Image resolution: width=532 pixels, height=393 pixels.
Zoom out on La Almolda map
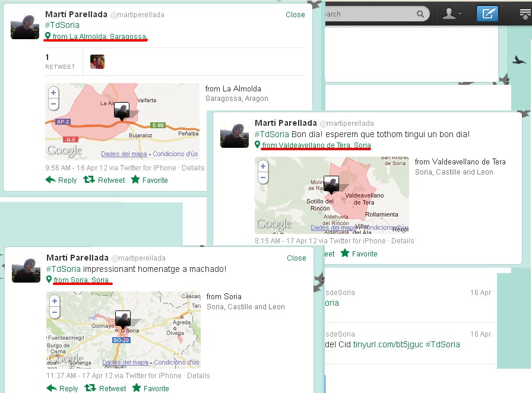click(x=53, y=104)
